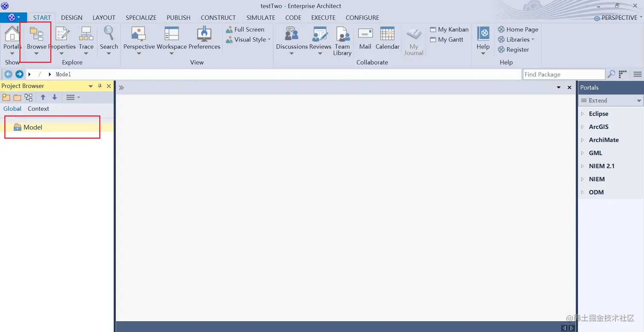Viewport: 644px width, 332px height.
Task: Open the CONSTRUCT ribbon tab
Action: coord(218,18)
